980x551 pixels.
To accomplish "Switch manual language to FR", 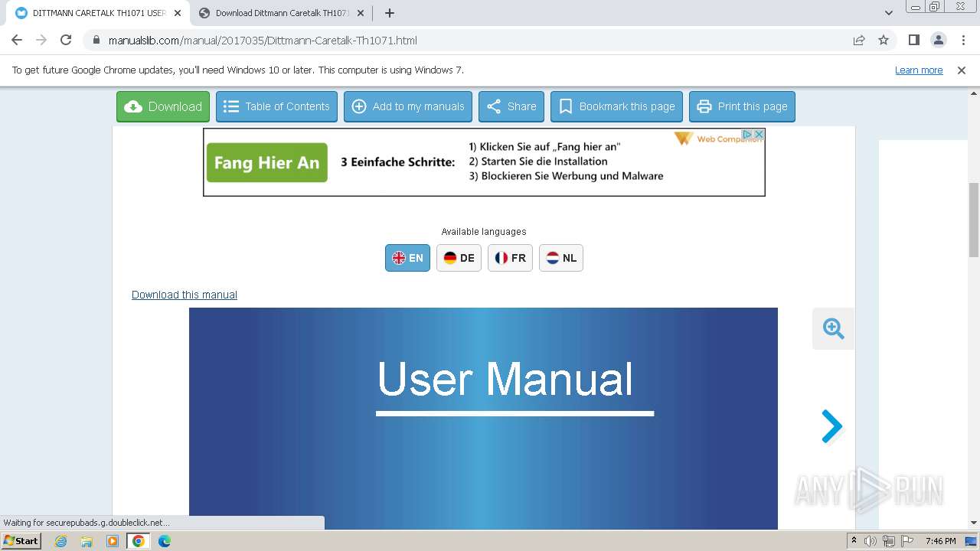I will pyautogui.click(x=510, y=258).
